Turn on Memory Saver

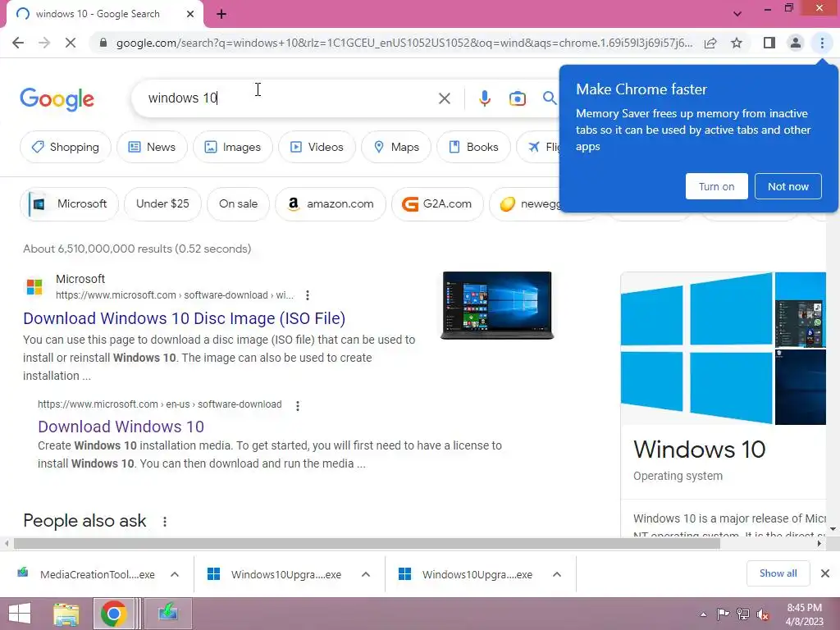click(x=716, y=186)
